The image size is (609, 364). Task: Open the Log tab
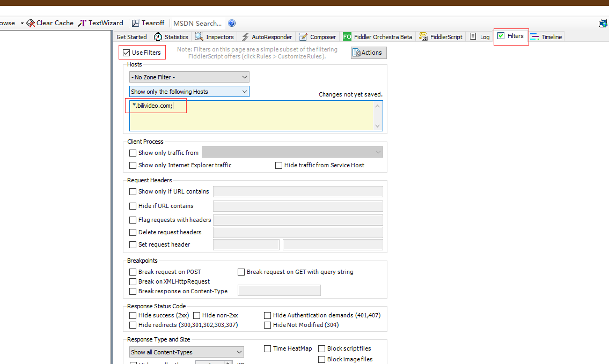pos(480,37)
